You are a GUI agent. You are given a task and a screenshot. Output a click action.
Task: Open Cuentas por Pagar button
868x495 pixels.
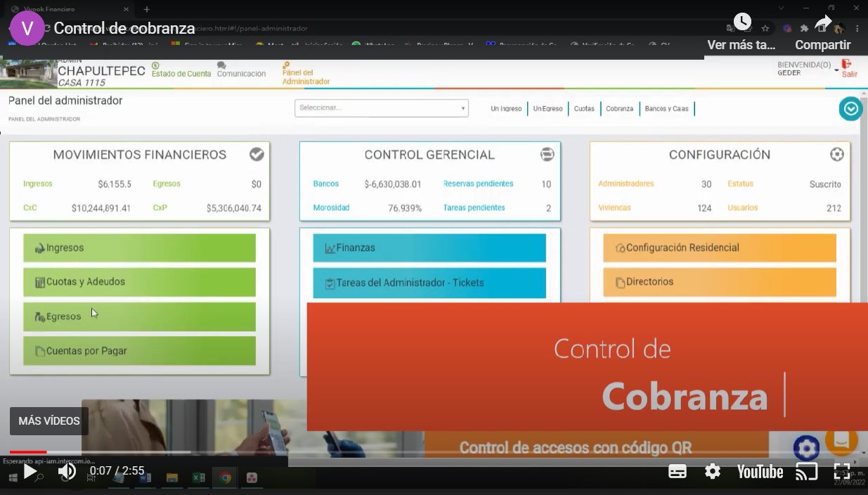pos(139,351)
